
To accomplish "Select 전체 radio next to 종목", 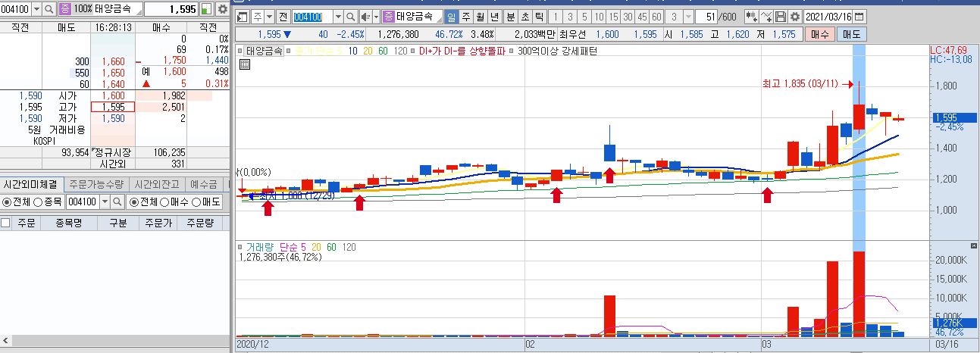I will [6, 202].
